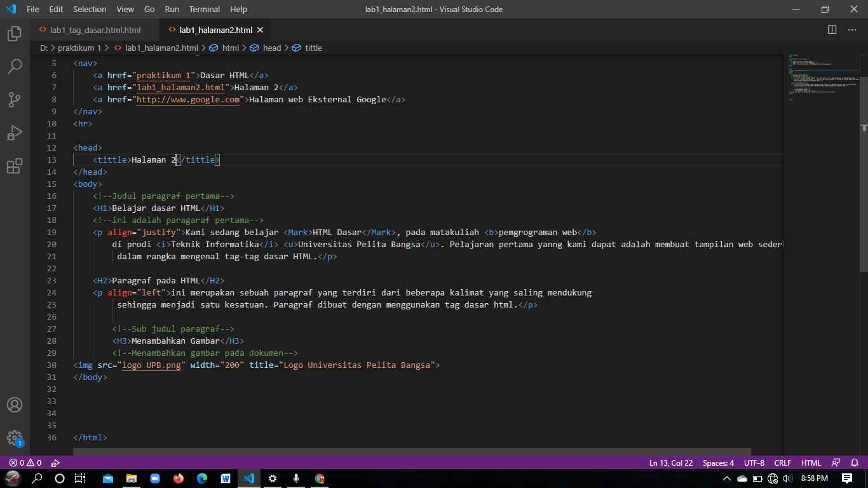Open the Manage settings gear icon
This screenshot has width=868, height=488.
click(15, 437)
